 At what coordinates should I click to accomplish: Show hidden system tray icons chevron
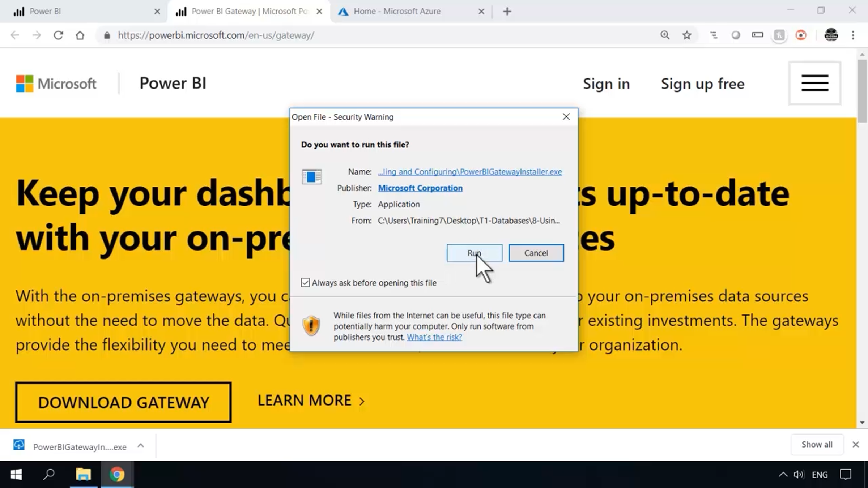[x=783, y=474]
